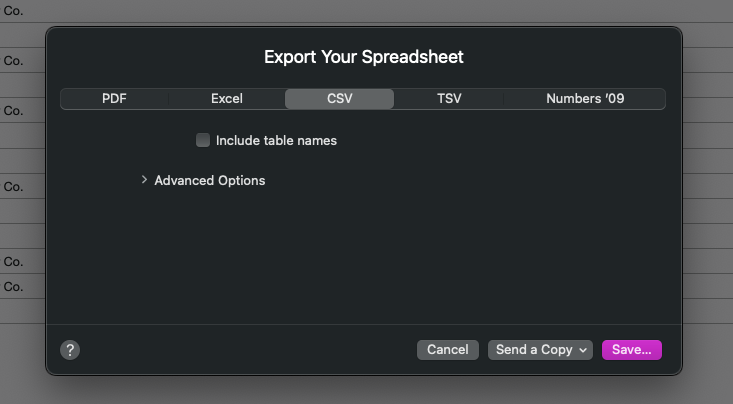Expand the Advanced Options disclosure chevron
This screenshot has width=733, height=404.
point(144,180)
